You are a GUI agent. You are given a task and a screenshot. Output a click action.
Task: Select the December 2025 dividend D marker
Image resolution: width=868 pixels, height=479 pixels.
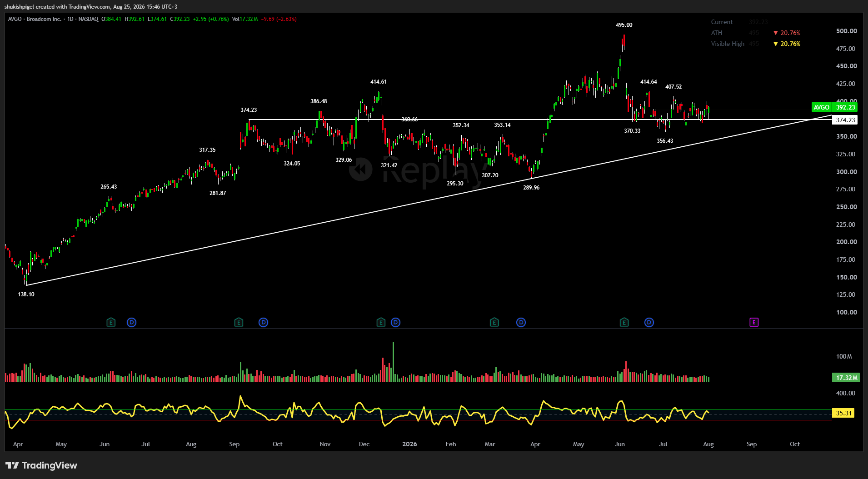click(395, 322)
